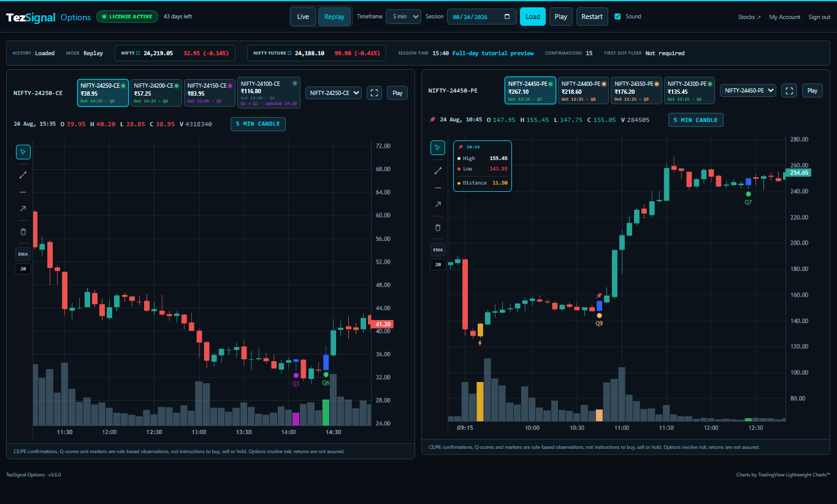Select the cursor tool on the NIFTY-24450-PE chart
Screen dimensions: 837x504
pos(438,148)
